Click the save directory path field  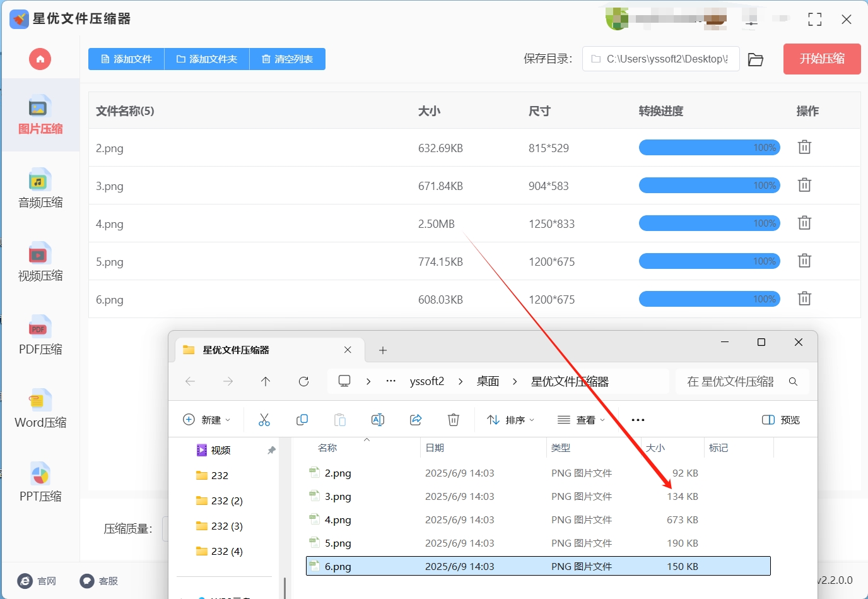660,59
